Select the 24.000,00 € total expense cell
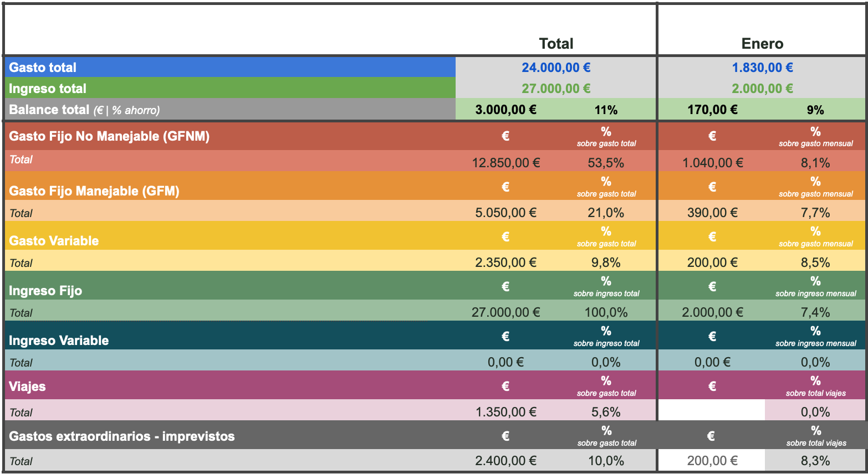868x474 pixels. click(x=556, y=68)
